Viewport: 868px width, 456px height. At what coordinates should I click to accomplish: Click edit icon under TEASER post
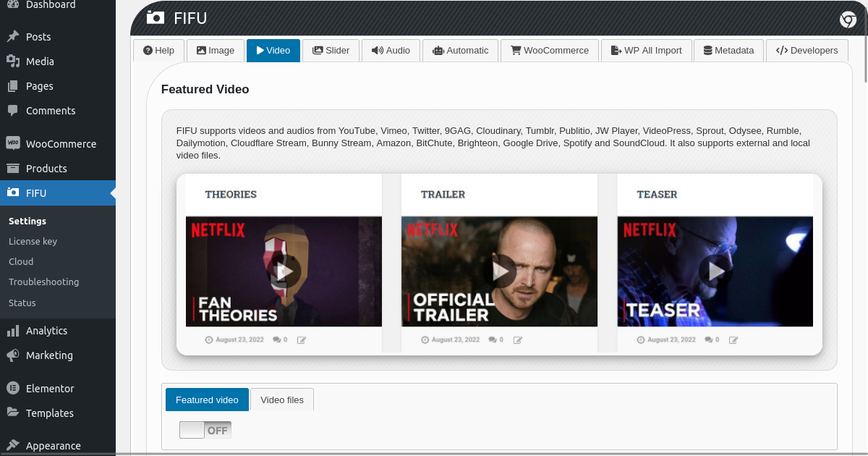click(x=733, y=339)
